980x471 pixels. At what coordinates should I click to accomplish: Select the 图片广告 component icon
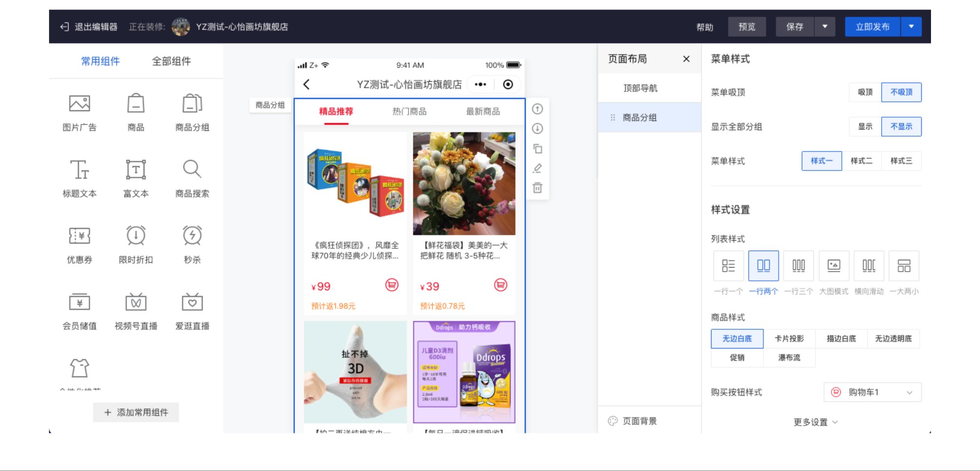[80, 104]
